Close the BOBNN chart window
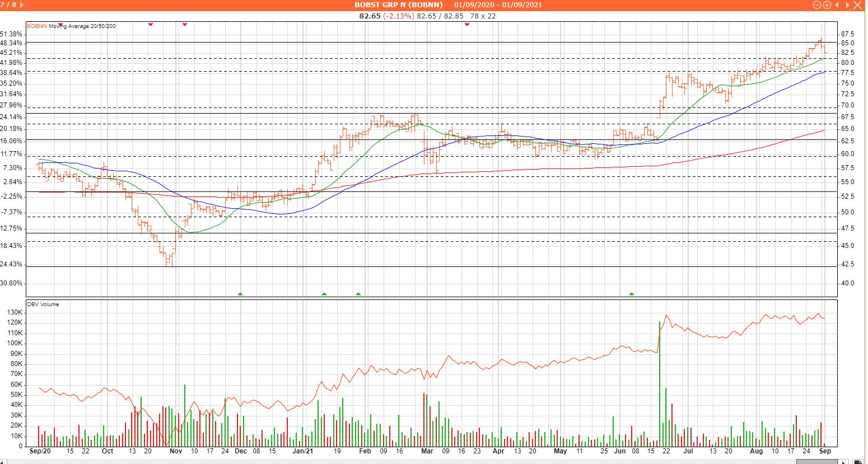Viewport: 868px width, 464px height. 857,5
